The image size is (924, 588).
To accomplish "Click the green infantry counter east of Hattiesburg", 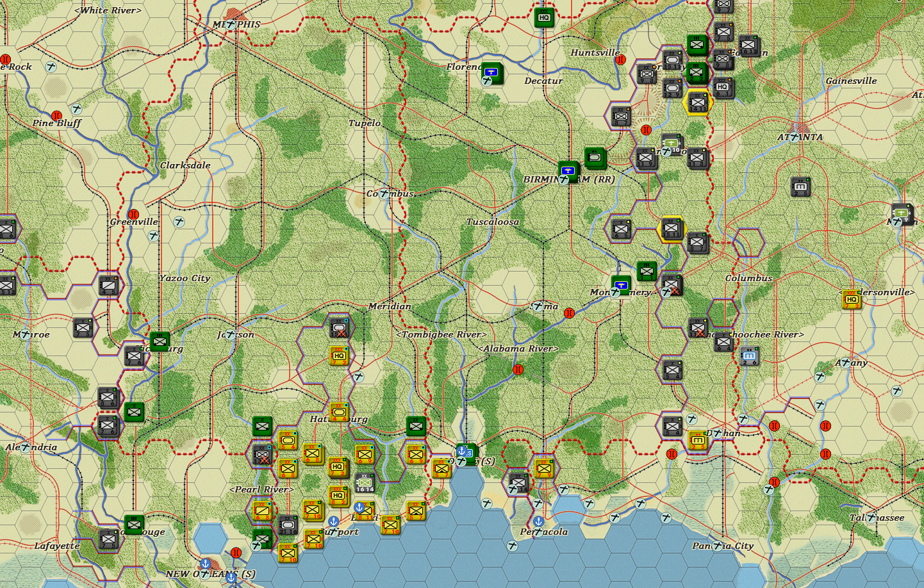I will pyautogui.click(x=416, y=426).
